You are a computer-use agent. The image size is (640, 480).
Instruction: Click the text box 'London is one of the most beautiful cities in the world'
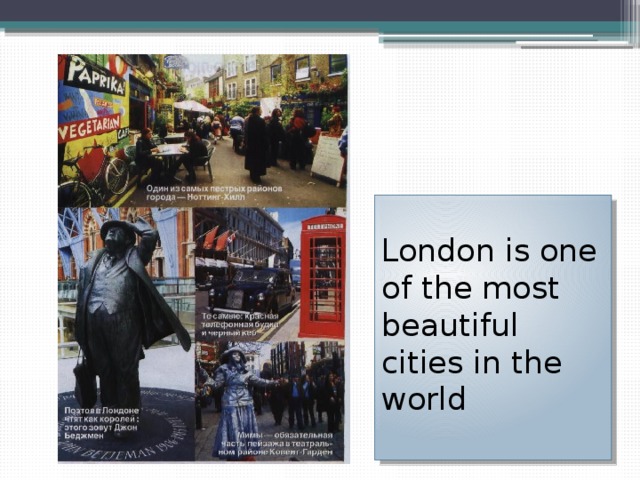pos(493,328)
